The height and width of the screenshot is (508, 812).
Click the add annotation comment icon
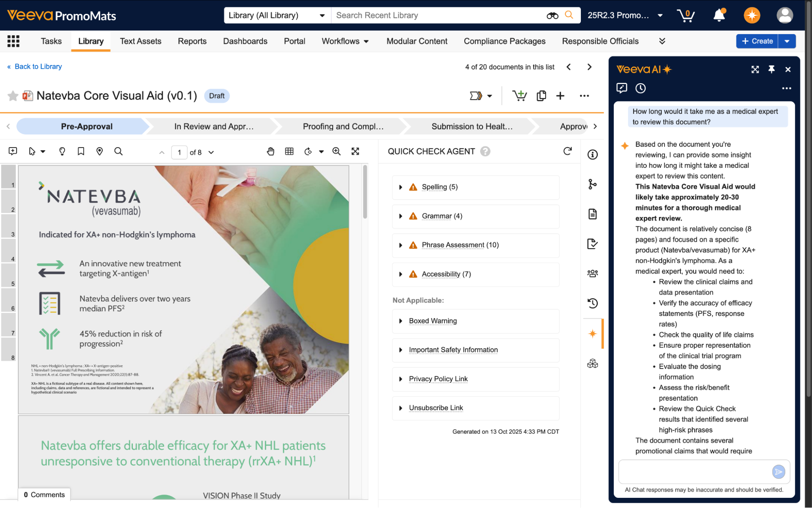(13, 152)
